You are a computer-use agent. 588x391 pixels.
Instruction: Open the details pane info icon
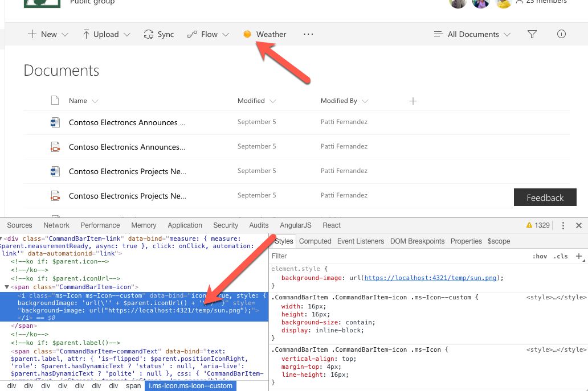[x=561, y=34]
